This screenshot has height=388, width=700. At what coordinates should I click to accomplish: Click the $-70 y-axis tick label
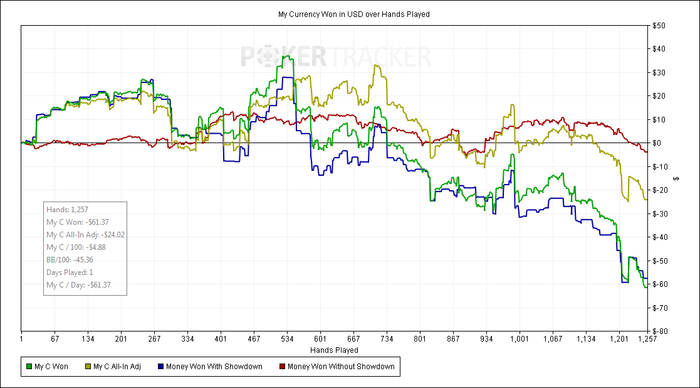(x=660, y=308)
